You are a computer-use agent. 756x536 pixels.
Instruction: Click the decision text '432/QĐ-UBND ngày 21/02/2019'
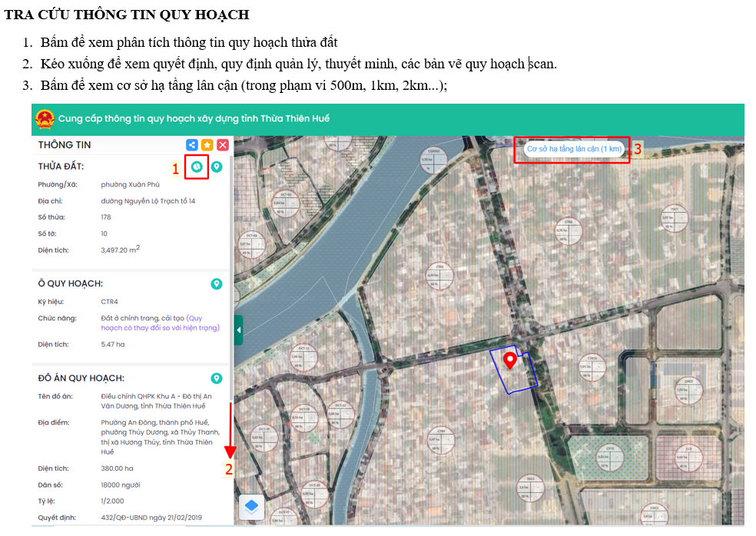coord(152,518)
